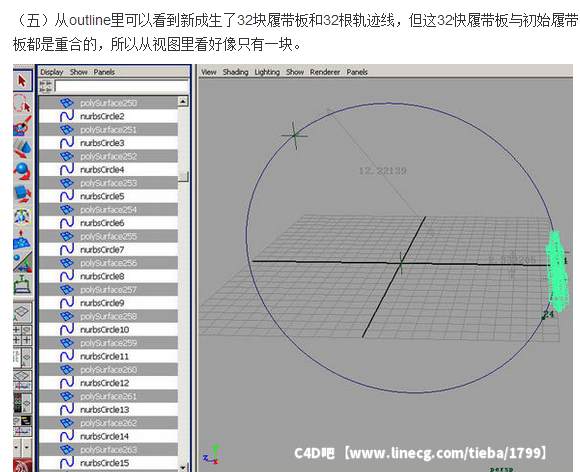Select the arrow Select tool
580x472 pixels.
tap(22, 81)
